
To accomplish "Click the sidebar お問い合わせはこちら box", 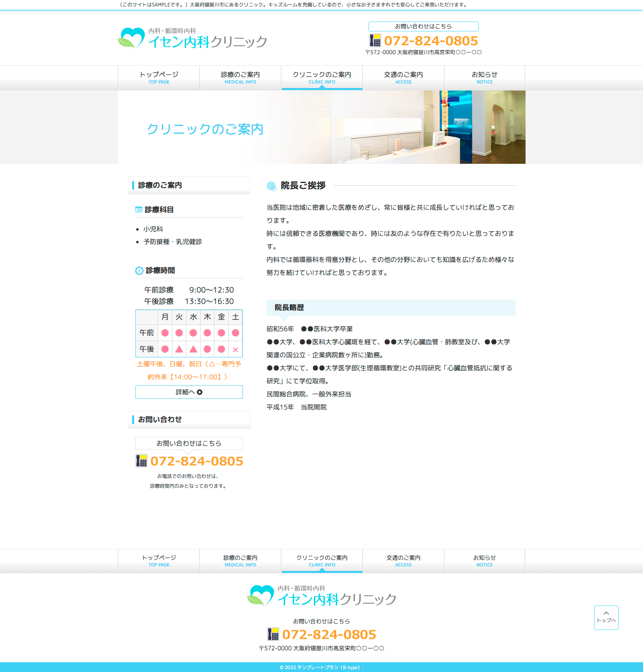I will [189, 443].
